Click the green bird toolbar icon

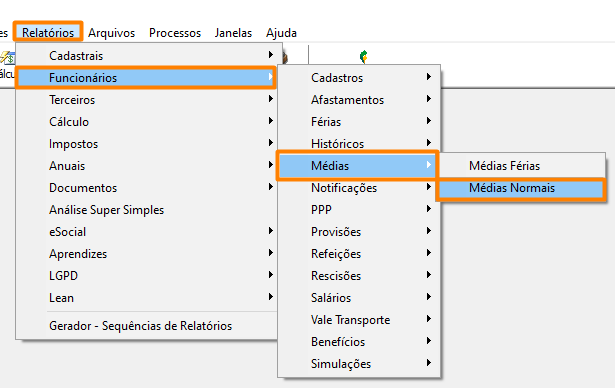click(364, 56)
